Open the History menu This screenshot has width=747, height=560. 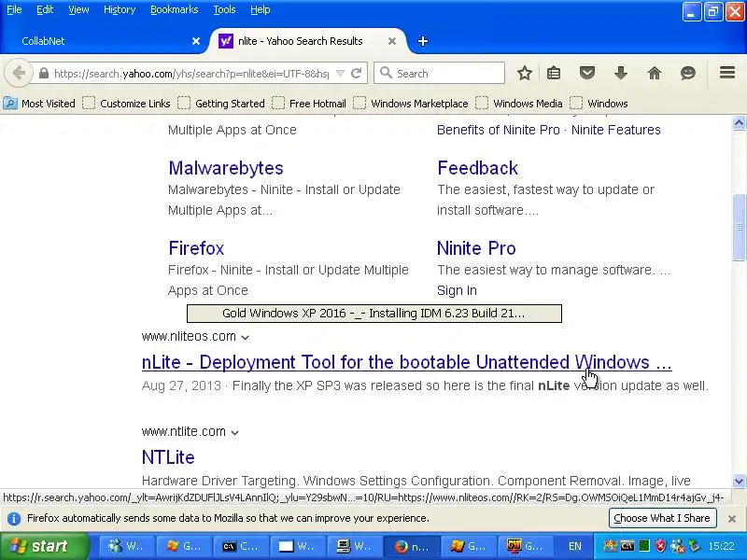pyautogui.click(x=120, y=9)
